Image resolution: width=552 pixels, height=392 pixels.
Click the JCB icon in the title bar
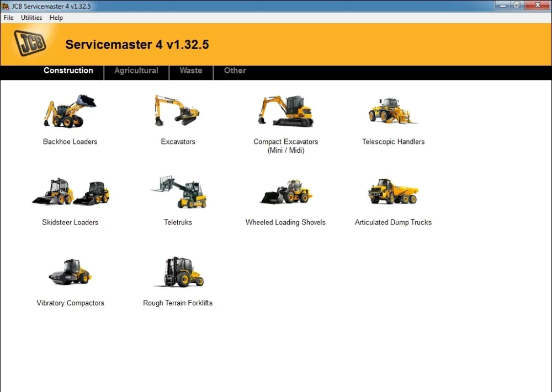click(x=5, y=6)
